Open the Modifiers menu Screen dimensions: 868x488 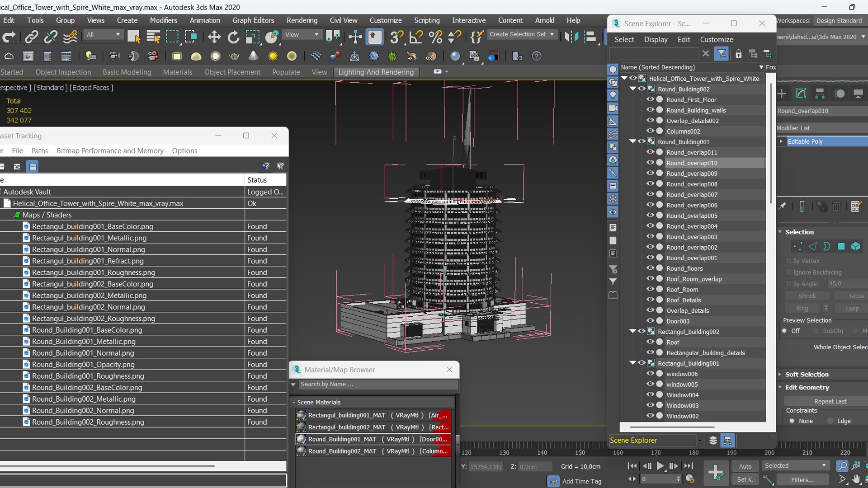pyautogui.click(x=164, y=20)
